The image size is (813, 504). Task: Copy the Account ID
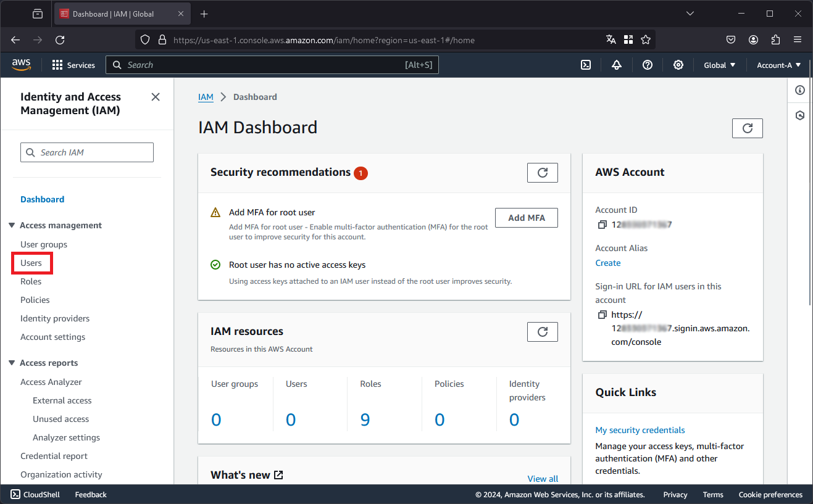pyautogui.click(x=602, y=225)
